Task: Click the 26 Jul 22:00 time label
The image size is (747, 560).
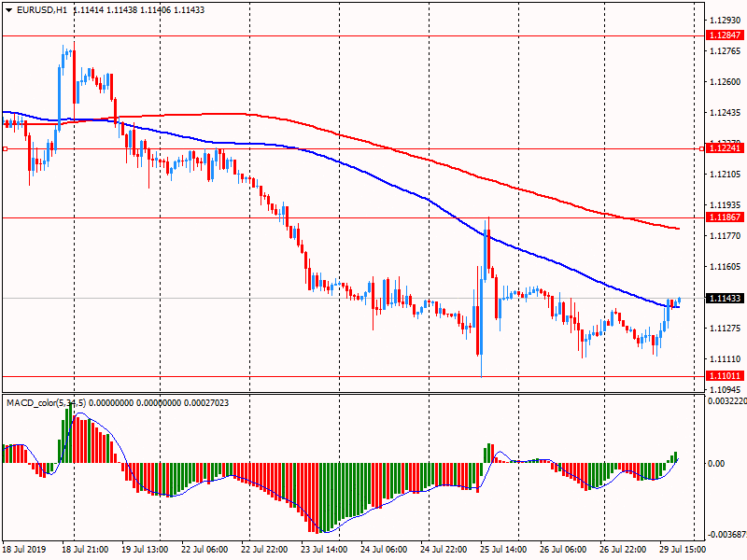Action: click(x=623, y=549)
